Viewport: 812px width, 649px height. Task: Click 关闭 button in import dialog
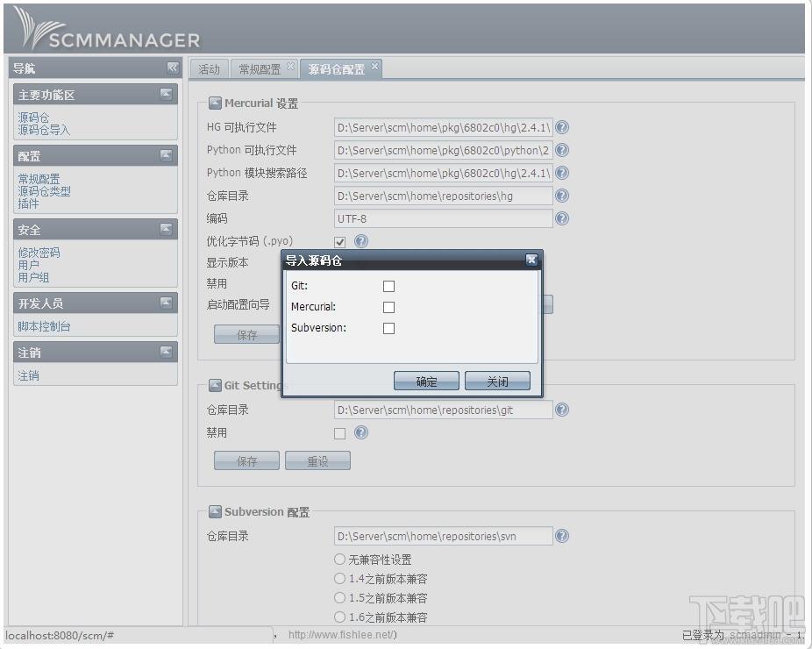[x=498, y=382]
